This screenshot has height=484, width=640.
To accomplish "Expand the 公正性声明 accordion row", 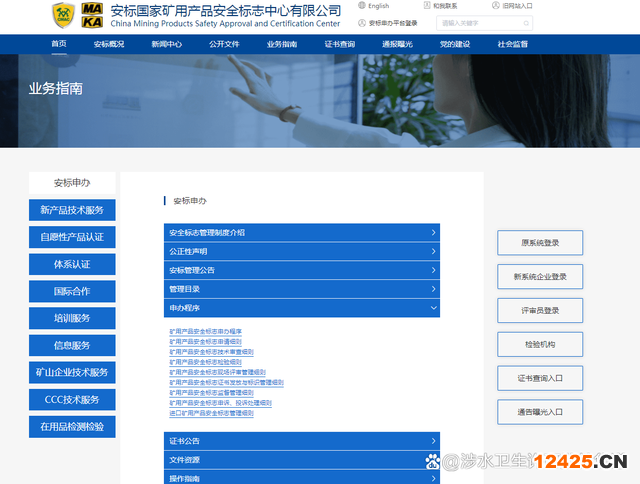I will [x=301, y=252].
